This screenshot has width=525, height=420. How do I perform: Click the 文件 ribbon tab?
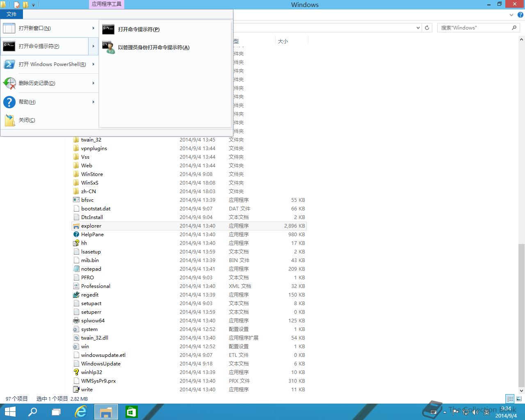[11, 14]
